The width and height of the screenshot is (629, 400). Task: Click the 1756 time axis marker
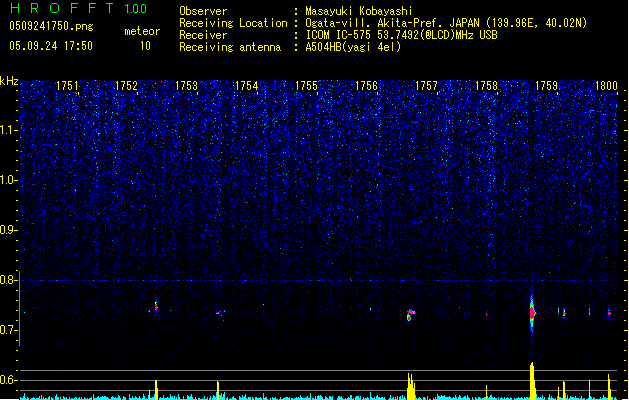pyautogui.click(x=366, y=86)
